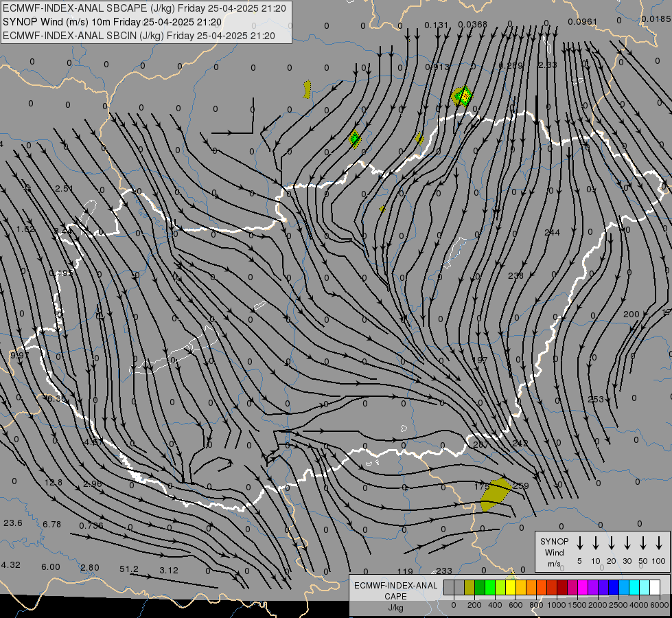Click the map value 6.78
Viewport: 672px width, 618px height.
(x=52, y=524)
